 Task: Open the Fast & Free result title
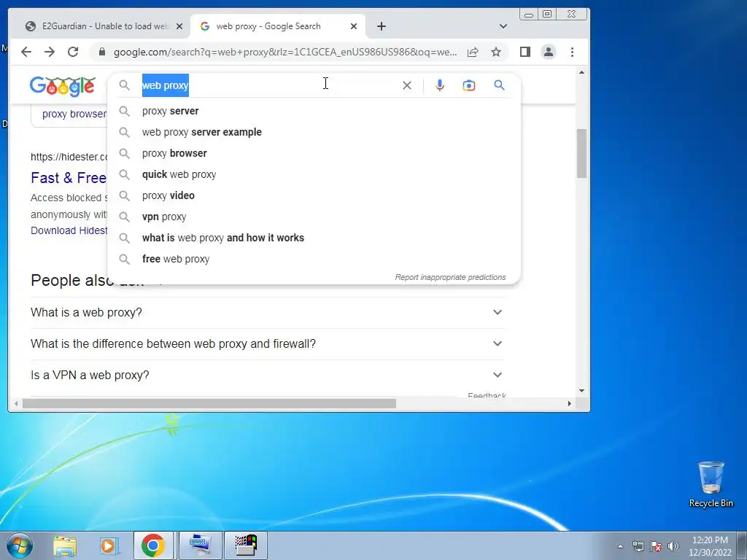click(x=69, y=178)
